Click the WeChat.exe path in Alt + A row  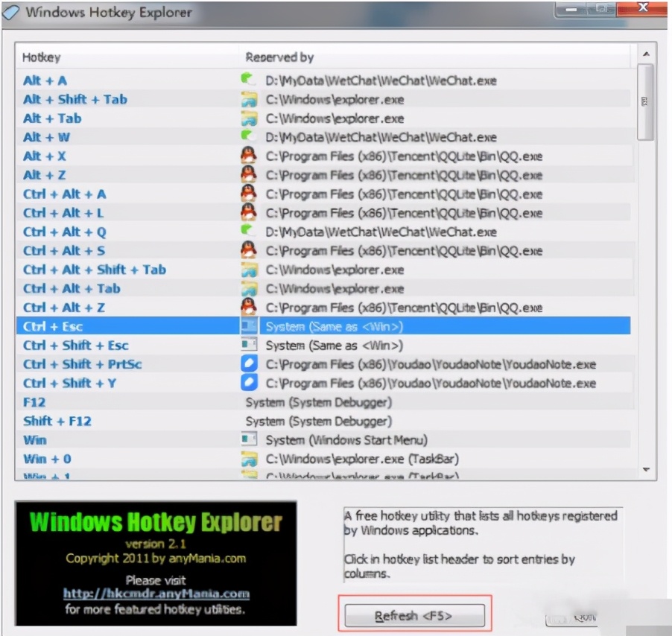[x=381, y=80]
